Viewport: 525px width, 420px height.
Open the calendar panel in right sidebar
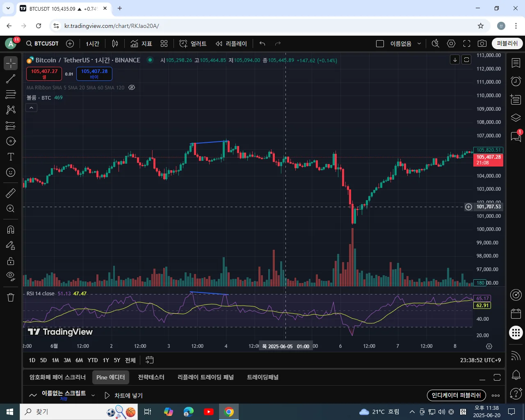(516, 314)
